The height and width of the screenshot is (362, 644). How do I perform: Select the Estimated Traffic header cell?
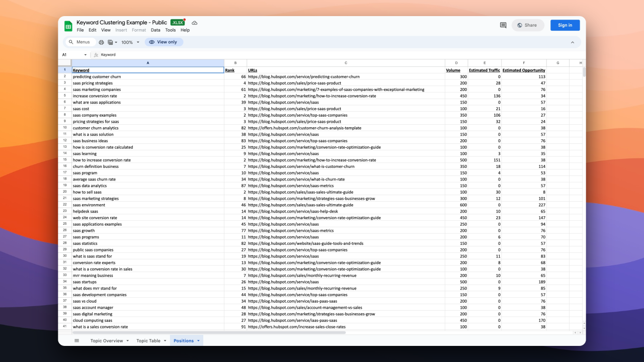[485, 70]
